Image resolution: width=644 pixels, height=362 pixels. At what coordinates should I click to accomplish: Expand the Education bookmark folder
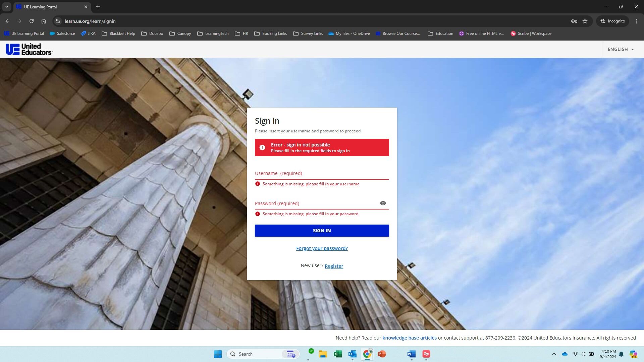[x=440, y=34]
